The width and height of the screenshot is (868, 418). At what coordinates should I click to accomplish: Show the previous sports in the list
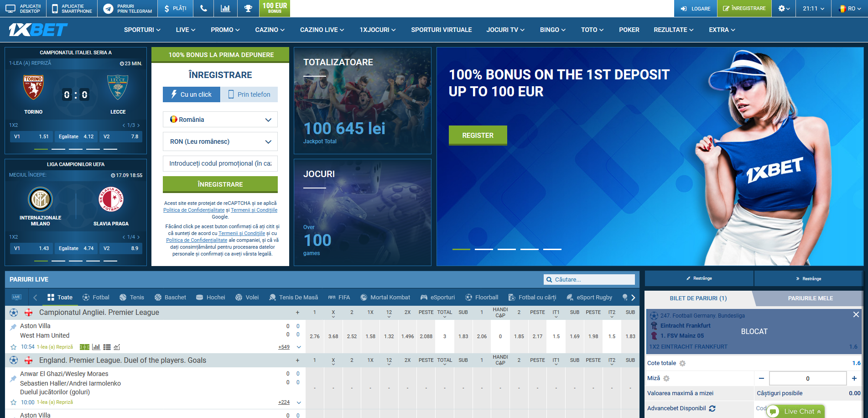[x=35, y=298]
